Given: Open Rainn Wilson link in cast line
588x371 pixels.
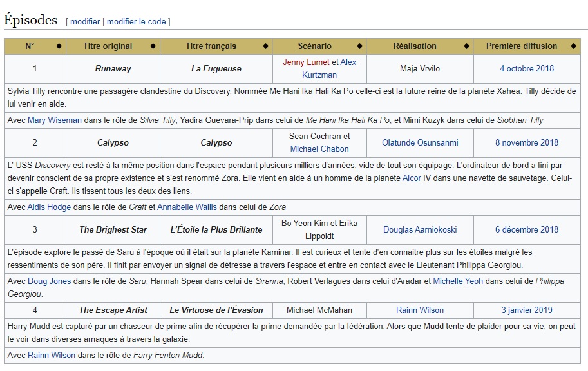Looking at the screenshot, I should coord(52,356).
